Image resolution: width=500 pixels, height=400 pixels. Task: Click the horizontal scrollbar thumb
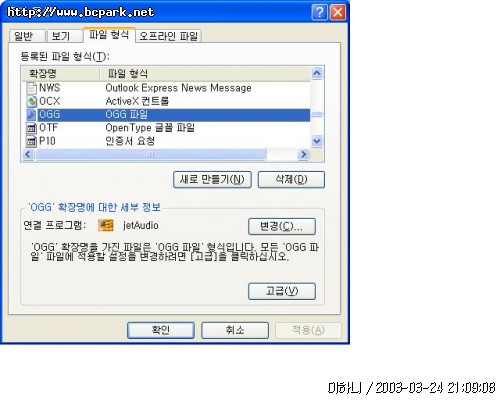point(151,155)
